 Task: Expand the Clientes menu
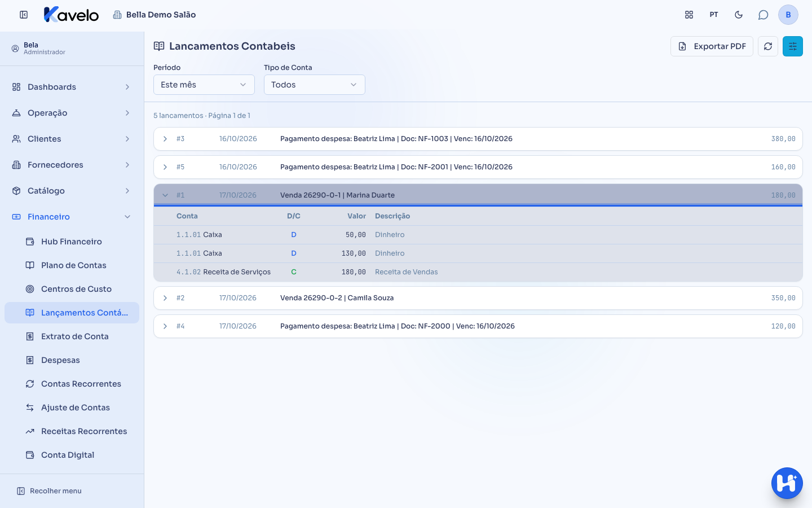[x=72, y=139]
